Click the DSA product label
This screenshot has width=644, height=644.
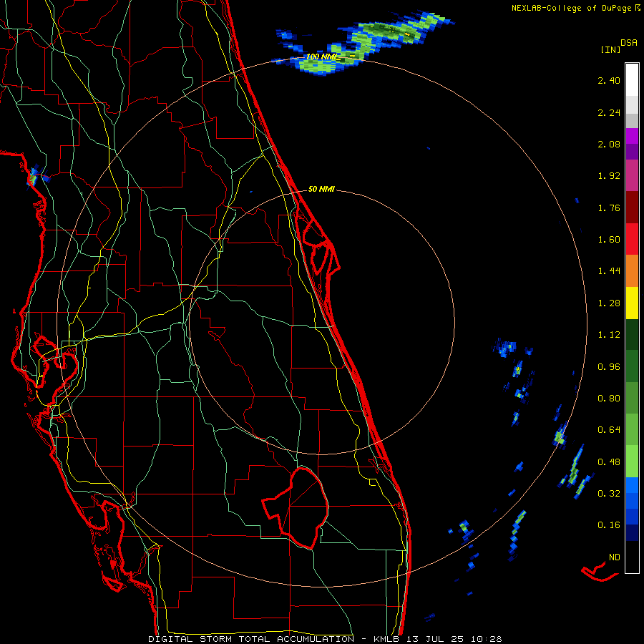click(629, 43)
